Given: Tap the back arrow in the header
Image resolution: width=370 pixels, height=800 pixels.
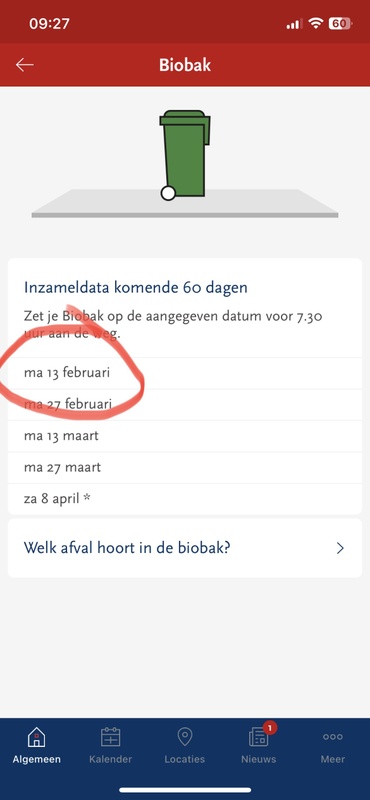Looking at the screenshot, I should click(x=24, y=65).
